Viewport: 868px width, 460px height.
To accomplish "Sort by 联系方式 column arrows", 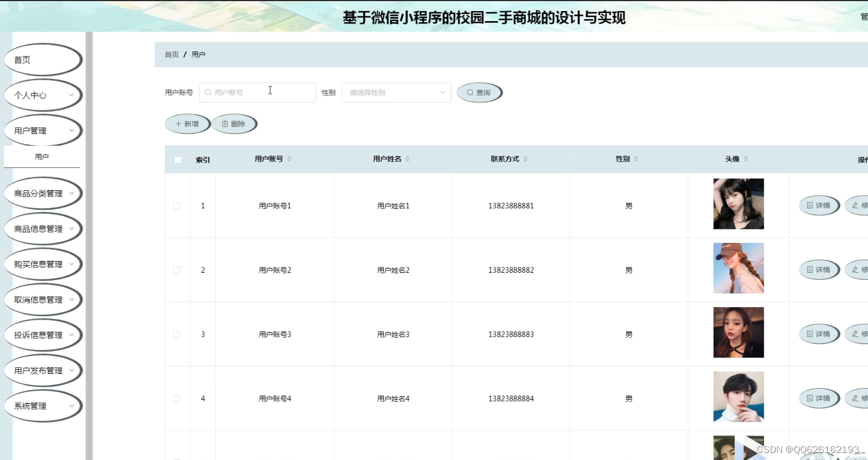I will coord(525,159).
